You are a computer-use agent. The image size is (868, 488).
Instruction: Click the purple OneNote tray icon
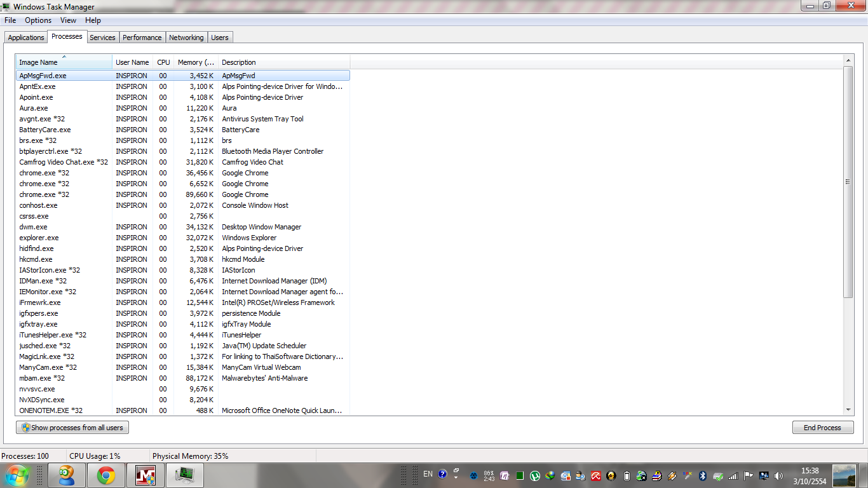tap(505, 475)
